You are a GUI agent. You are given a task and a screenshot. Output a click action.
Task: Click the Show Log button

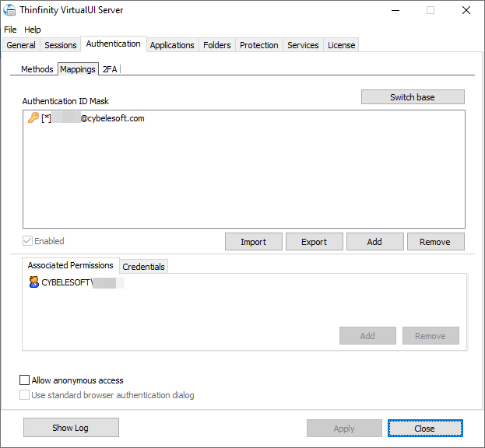coord(71,428)
